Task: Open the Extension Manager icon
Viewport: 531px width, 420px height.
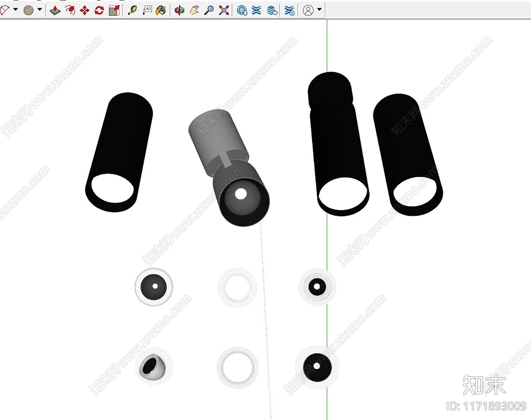Action: coord(290,11)
